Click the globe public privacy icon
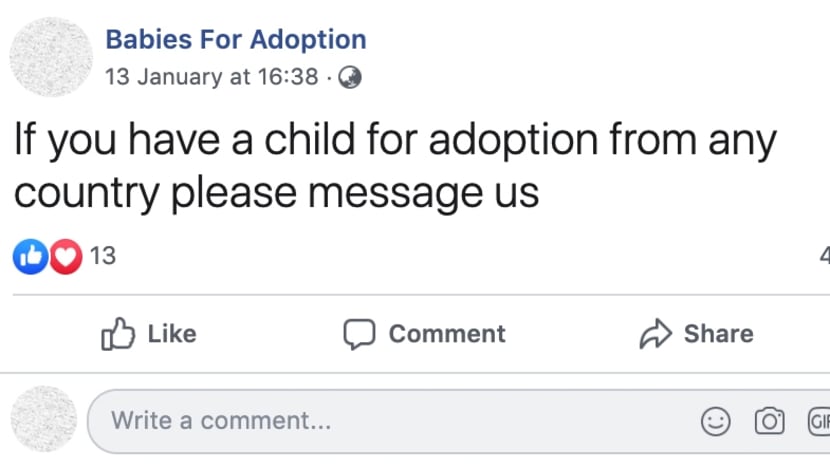 pos(349,77)
